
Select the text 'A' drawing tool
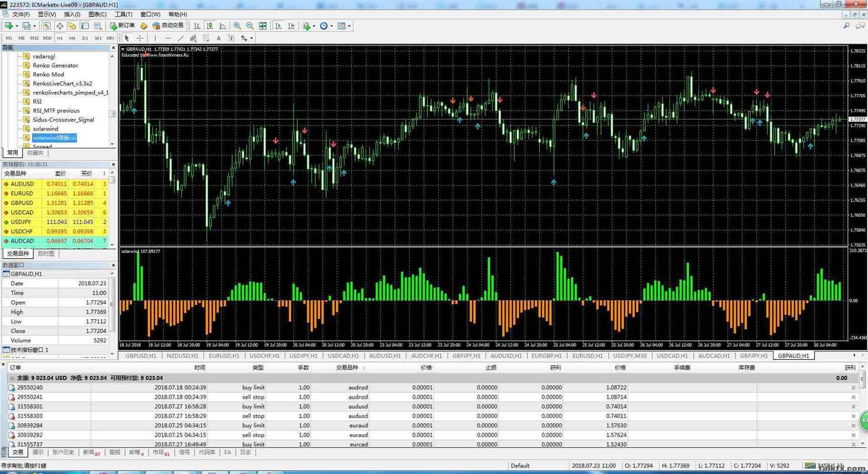pos(219,38)
